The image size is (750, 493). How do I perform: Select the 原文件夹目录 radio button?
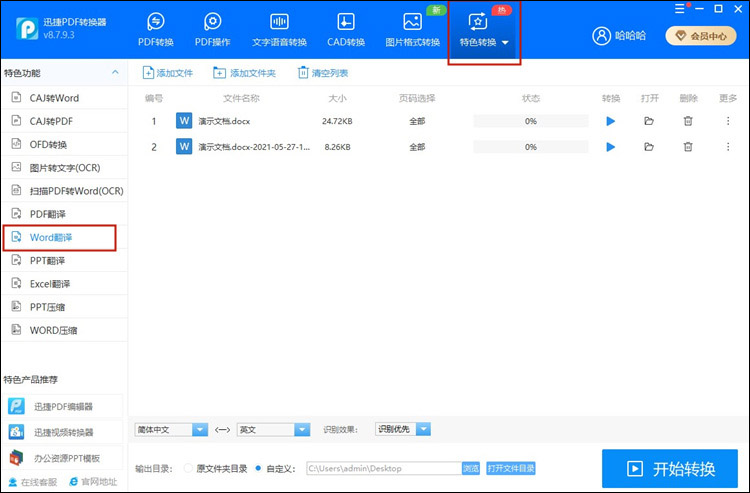tap(188, 468)
